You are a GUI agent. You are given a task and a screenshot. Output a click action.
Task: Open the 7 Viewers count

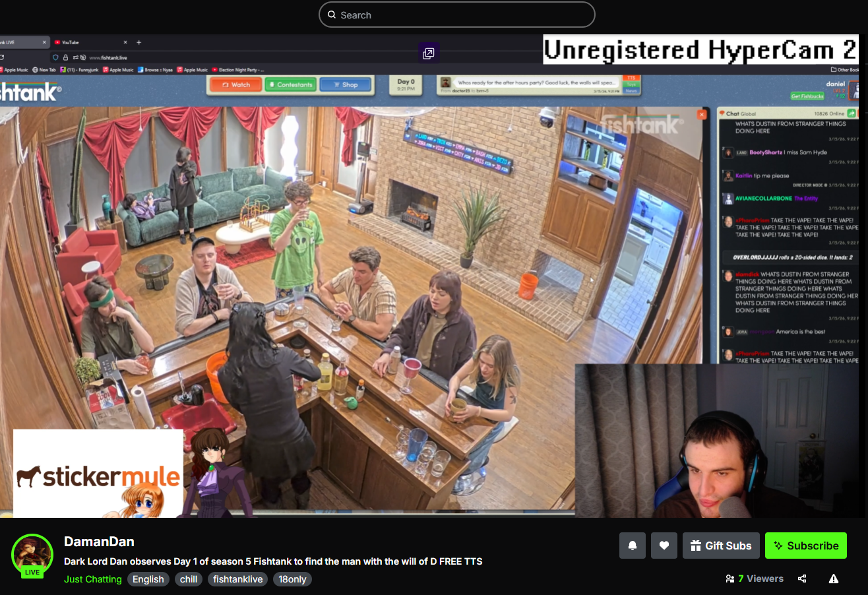tap(755, 579)
